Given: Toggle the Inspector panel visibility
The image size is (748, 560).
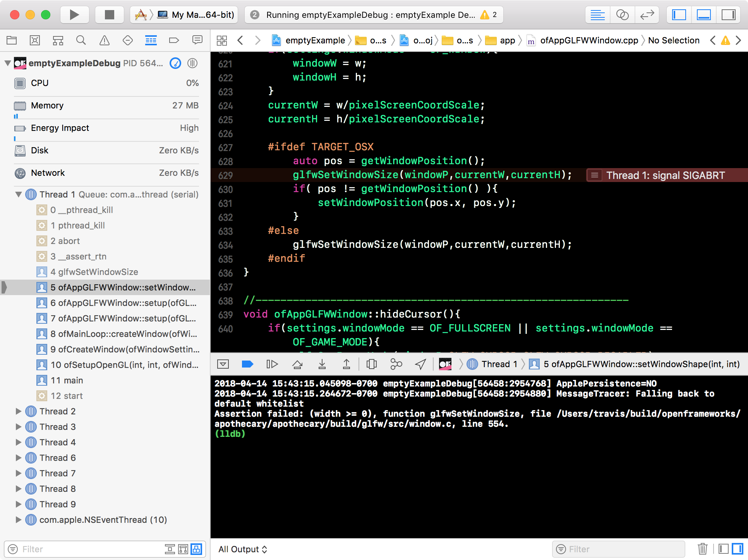Looking at the screenshot, I should [x=729, y=15].
